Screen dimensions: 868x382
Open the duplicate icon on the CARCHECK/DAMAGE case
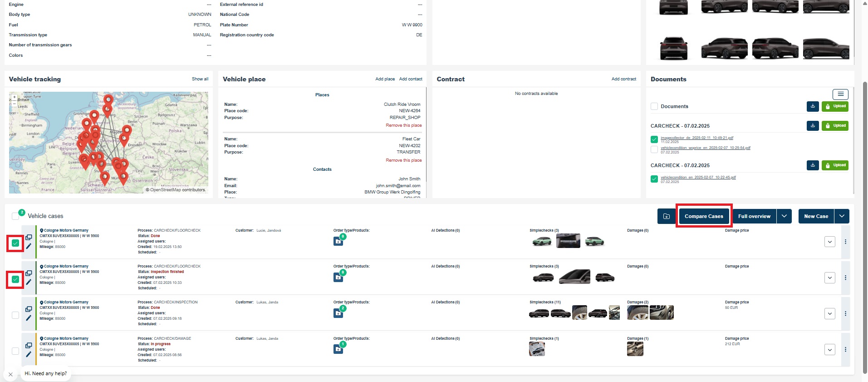click(29, 346)
